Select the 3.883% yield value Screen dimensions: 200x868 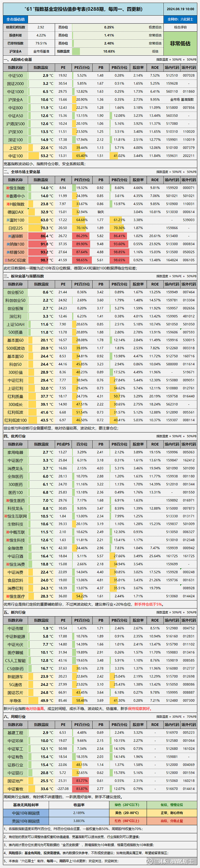(x=79, y=821)
